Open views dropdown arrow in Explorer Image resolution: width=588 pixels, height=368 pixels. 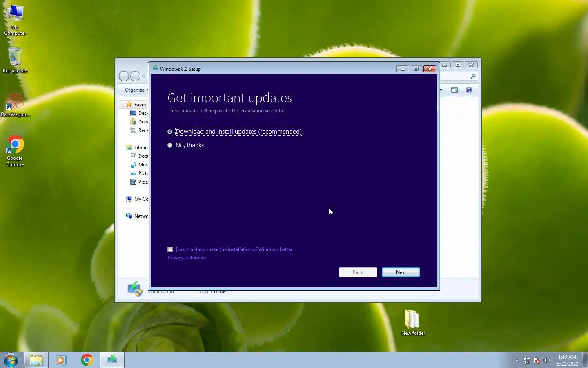tap(441, 90)
